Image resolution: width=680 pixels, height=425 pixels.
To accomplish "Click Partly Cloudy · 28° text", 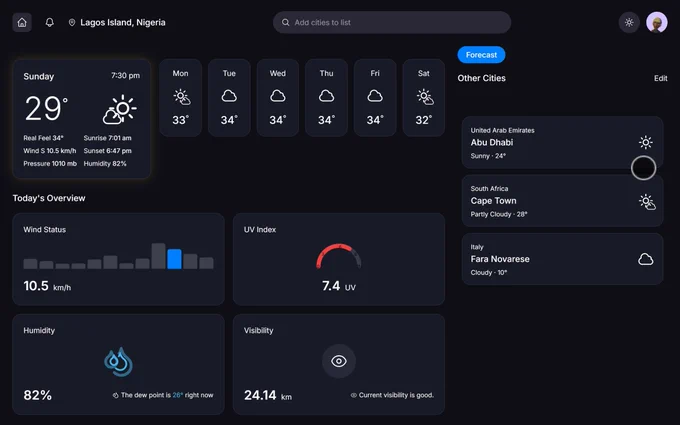I will [x=499, y=214].
